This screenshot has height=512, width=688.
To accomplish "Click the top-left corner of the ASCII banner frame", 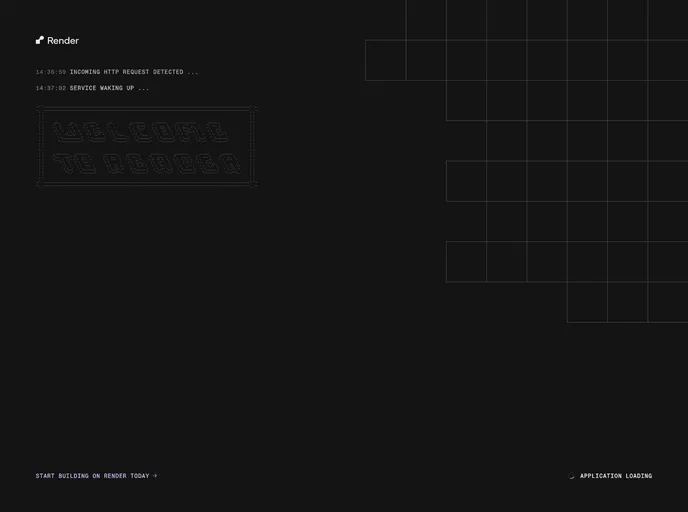I will click(x=40, y=109).
